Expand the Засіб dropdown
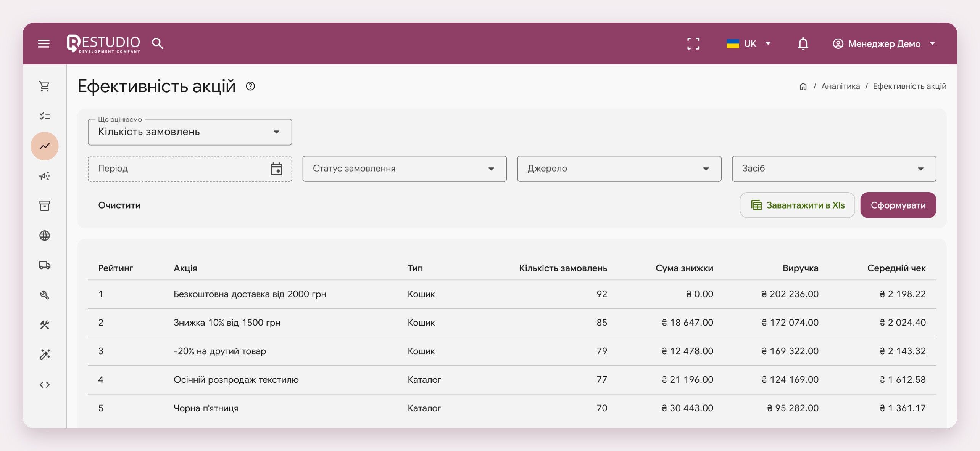Screen dimensions: 980x451 [x=833, y=169]
